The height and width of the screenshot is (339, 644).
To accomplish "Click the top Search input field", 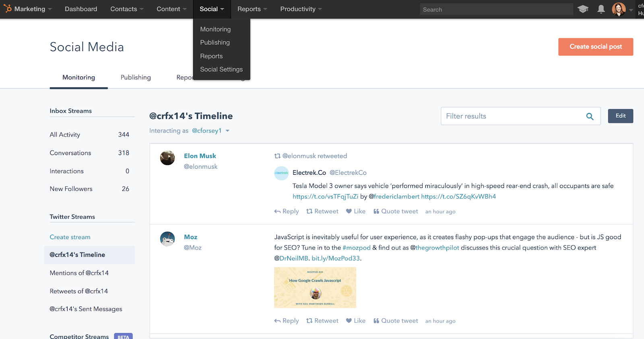I will tap(496, 9).
